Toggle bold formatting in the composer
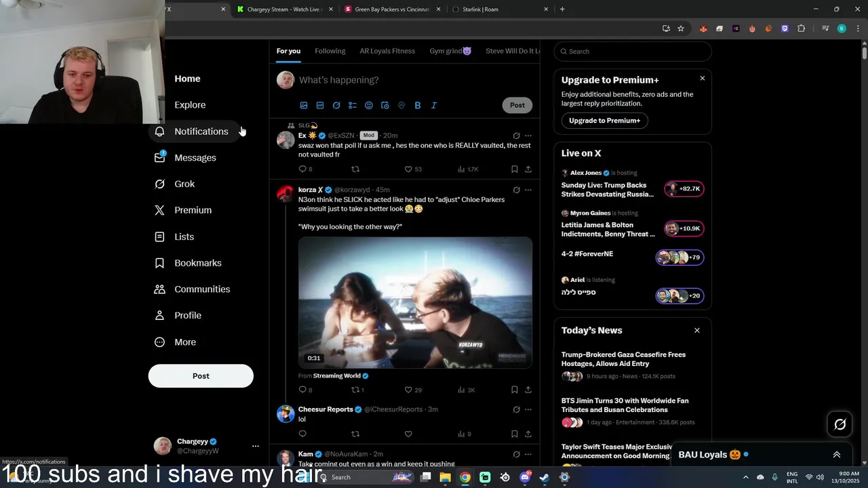Screen dimensions: 868x488 coord(418,105)
